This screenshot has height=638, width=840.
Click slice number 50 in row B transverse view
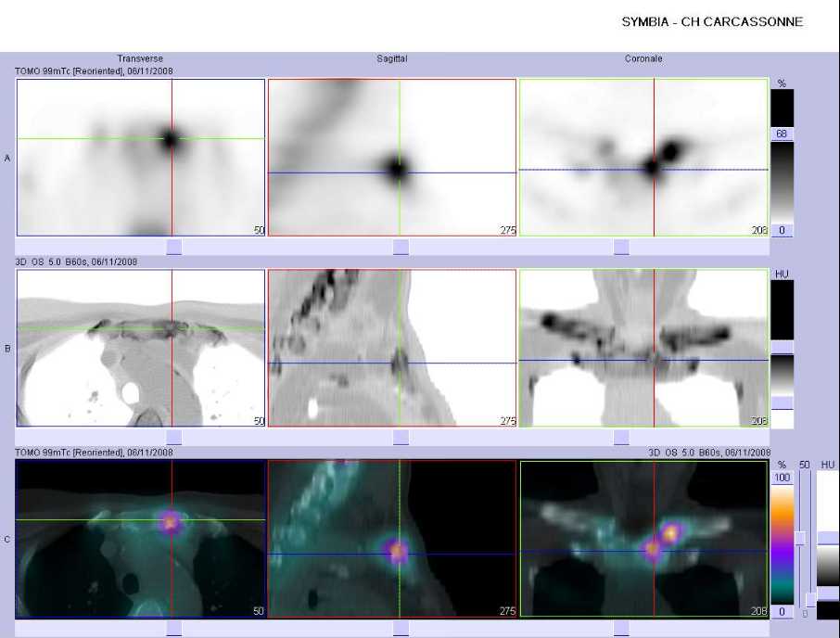[259, 421]
